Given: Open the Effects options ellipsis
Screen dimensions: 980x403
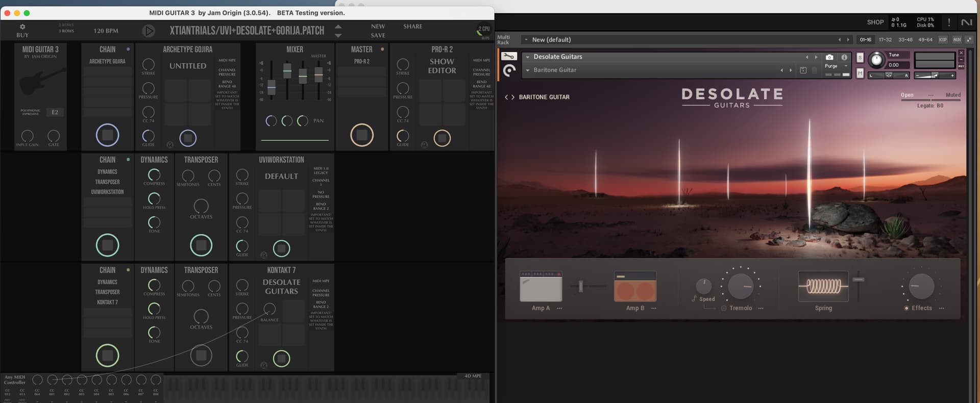Looking at the screenshot, I should pos(942,308).
